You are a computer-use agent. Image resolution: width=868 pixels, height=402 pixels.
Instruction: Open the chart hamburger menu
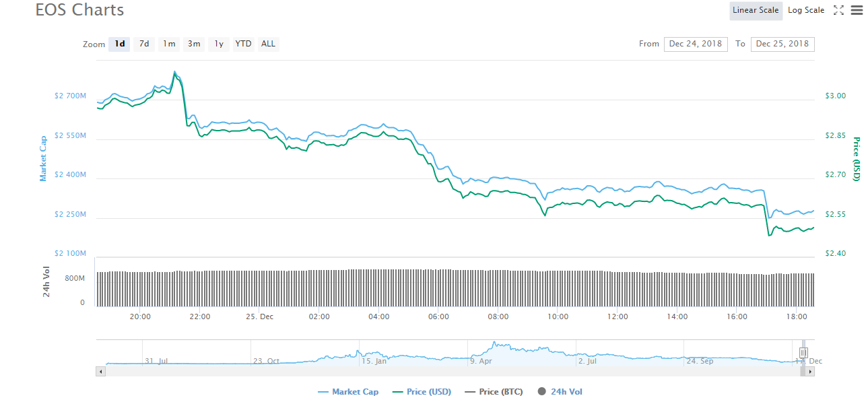[x=857, y=10]
